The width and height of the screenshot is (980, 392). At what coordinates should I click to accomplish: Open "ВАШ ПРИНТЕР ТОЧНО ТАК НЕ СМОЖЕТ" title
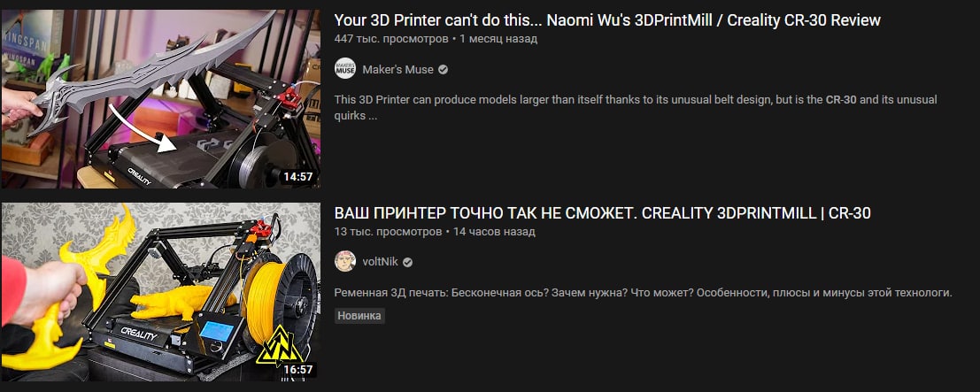coord(603,213)
